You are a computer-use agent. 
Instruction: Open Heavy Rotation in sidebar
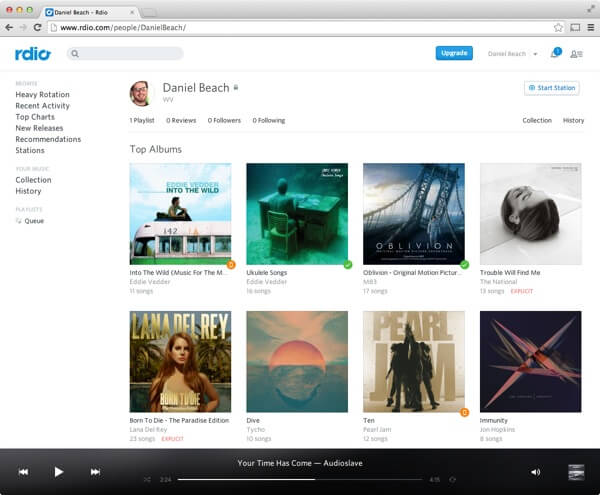(42, 94)
